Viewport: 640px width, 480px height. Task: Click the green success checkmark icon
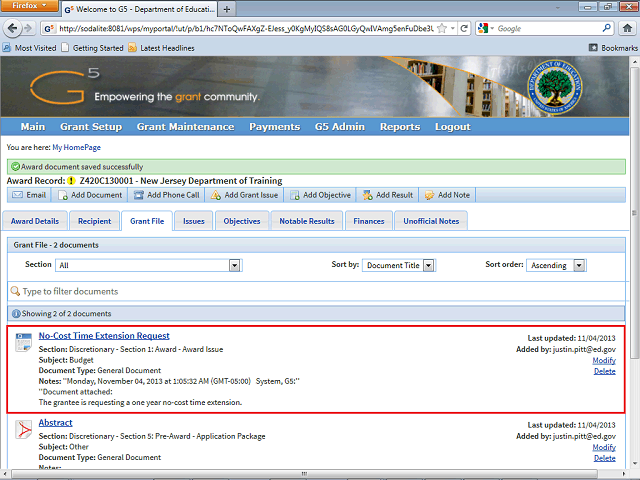click(x=16, y=167)
